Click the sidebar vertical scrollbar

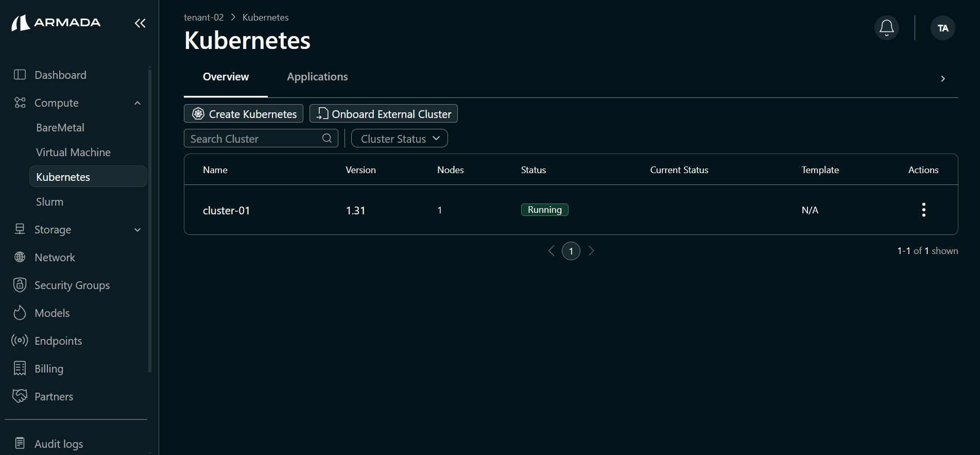(x=150, y=222)
